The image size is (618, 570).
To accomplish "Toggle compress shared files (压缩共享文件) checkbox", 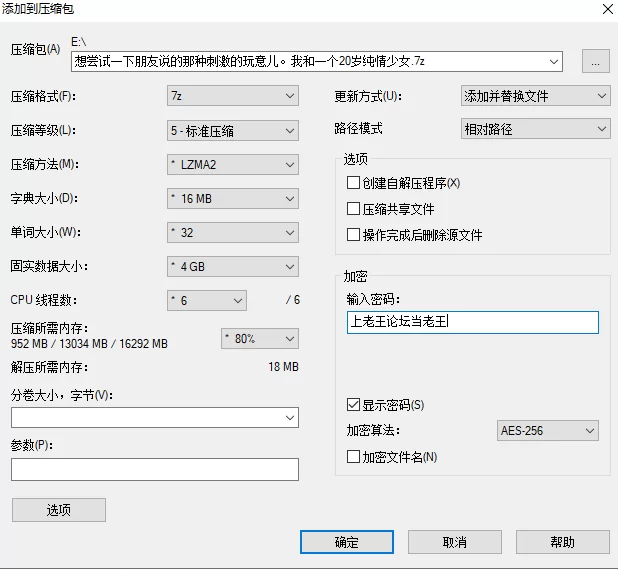I will [353, 209].
